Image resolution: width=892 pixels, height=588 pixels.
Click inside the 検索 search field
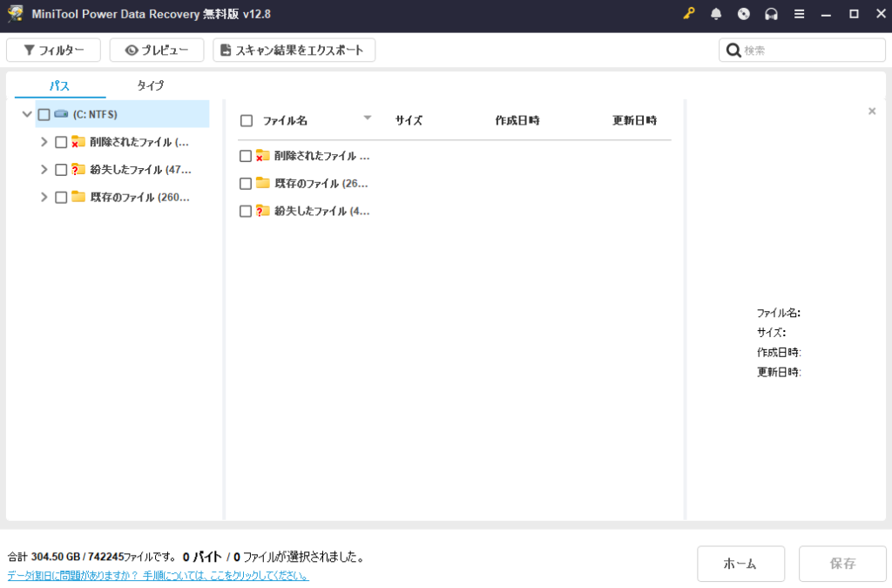click(801, 50)
